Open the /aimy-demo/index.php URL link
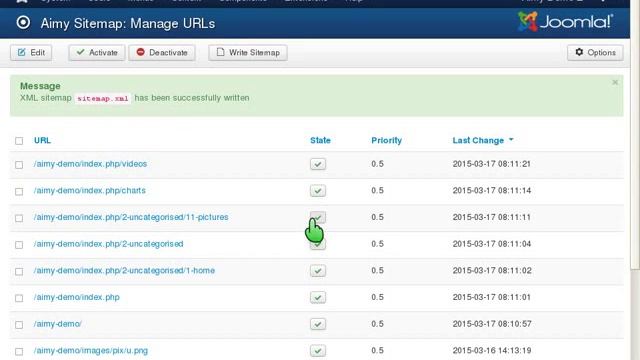The height and width of the screenshot is (360, 640). (x=77, y=297)
